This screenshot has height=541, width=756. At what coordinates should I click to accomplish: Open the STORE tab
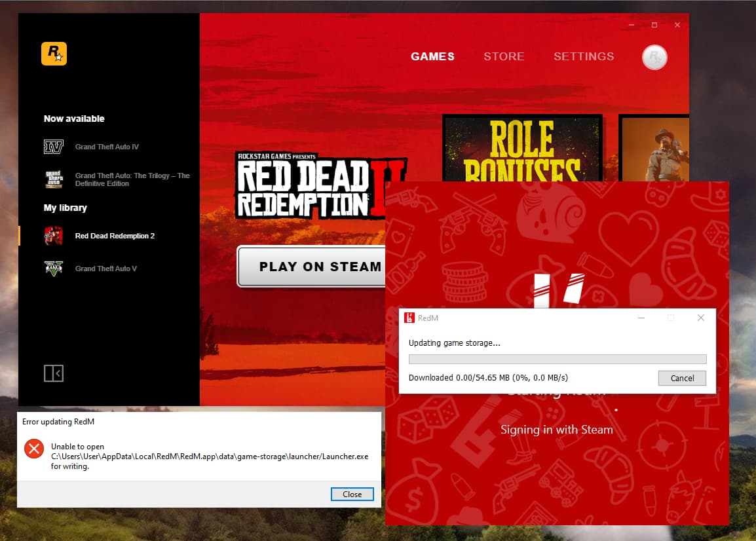pyautogui.click(x=504, y=56)
